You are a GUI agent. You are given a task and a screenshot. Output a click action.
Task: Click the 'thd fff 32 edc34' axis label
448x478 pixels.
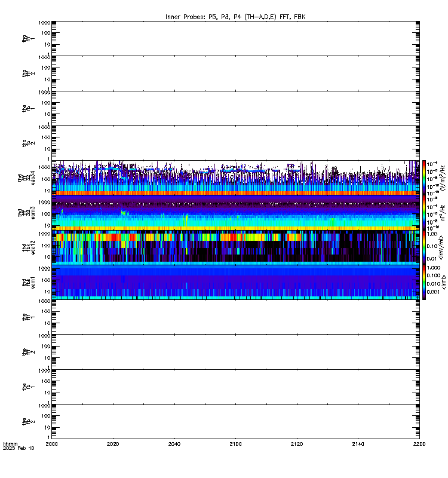26,177
